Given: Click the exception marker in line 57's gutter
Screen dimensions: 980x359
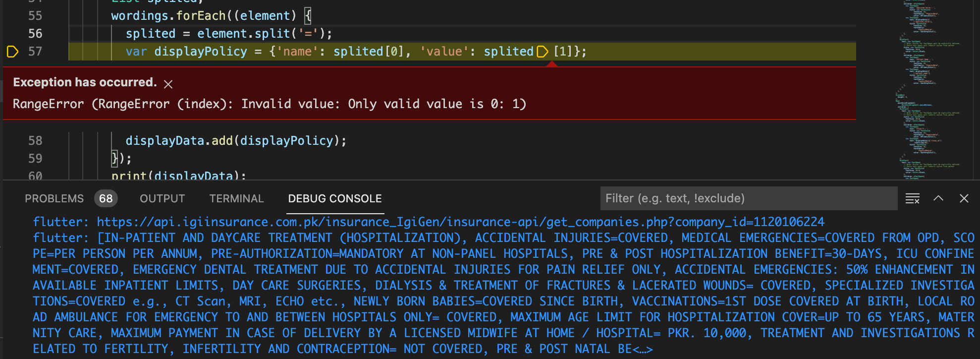Looking at the screenshot, I should (12, 52).
